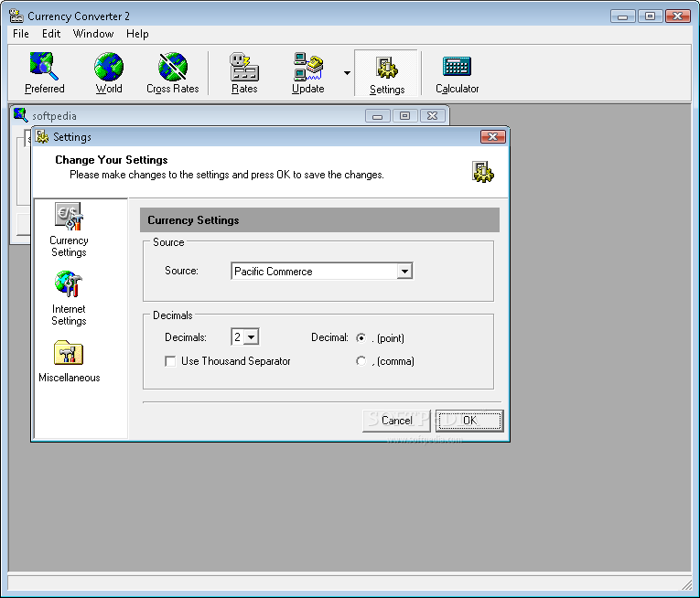The width and height of the screenshot is (700, 598).
Task: Select Internet Settings in the sidebar
Action: pyautogui.click(x=69, y=298)
